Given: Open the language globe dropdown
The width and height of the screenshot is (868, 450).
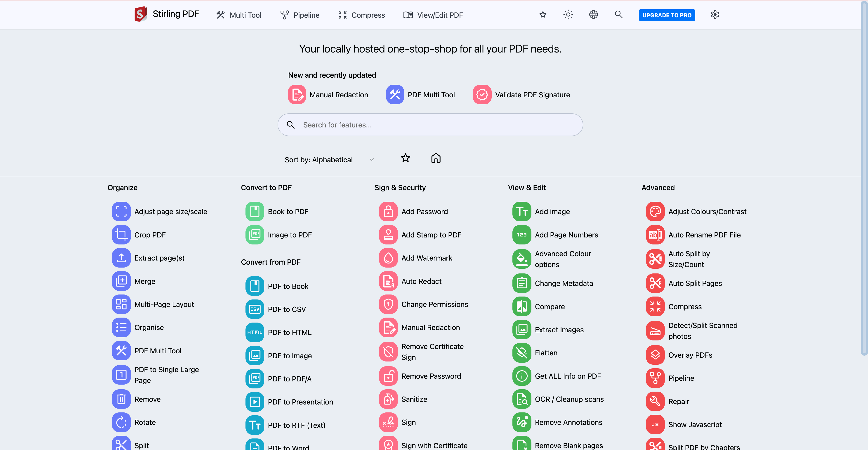Looking at the screenshot, I should 593,15.
